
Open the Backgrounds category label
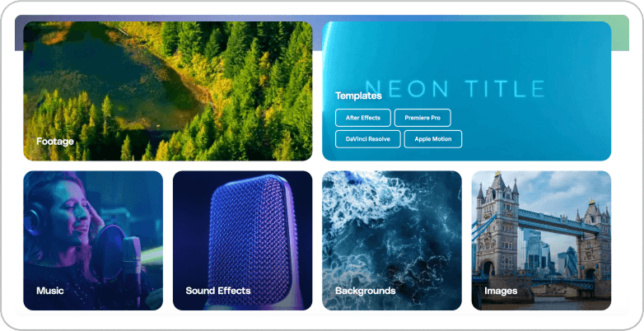tap(365, 291)
